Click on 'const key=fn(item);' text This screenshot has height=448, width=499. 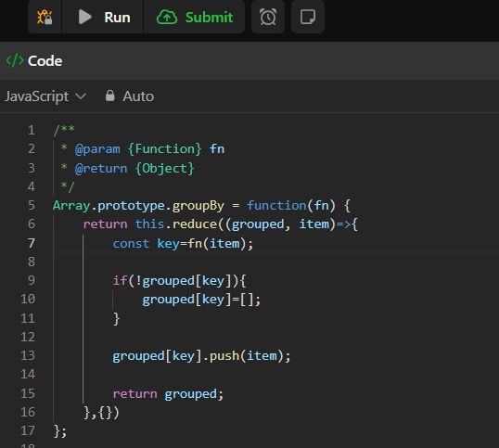click(183, 244)
